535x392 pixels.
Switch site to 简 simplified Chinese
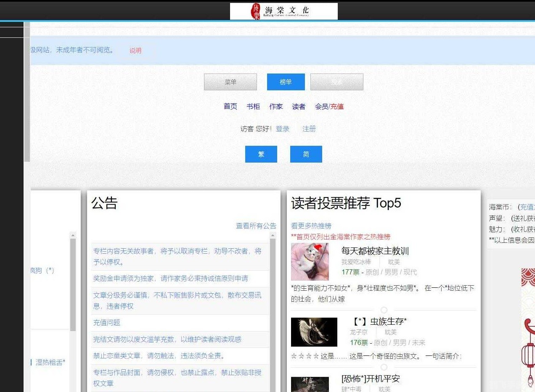coord(306,154)
